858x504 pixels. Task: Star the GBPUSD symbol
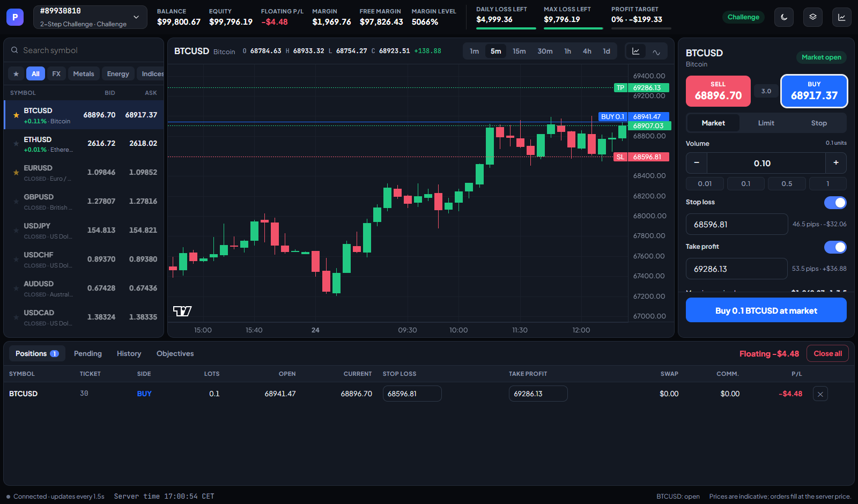pos(16,202)
